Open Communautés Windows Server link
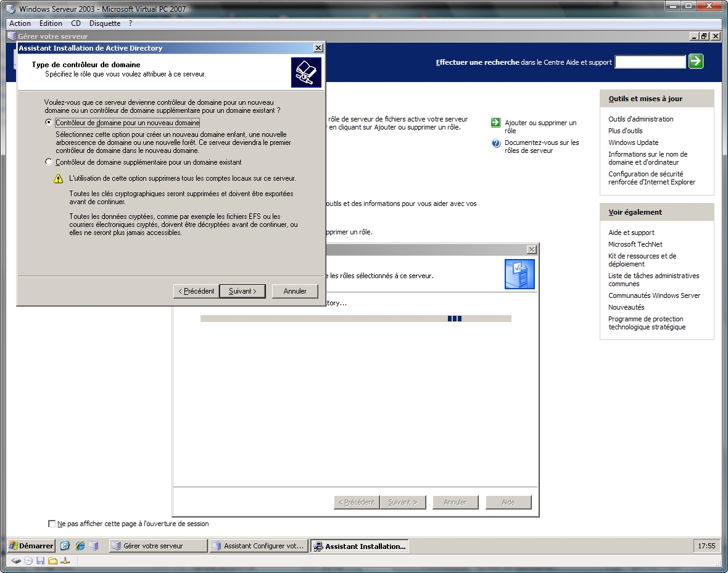Screen dimensions: 728x573 click(654, 295)
